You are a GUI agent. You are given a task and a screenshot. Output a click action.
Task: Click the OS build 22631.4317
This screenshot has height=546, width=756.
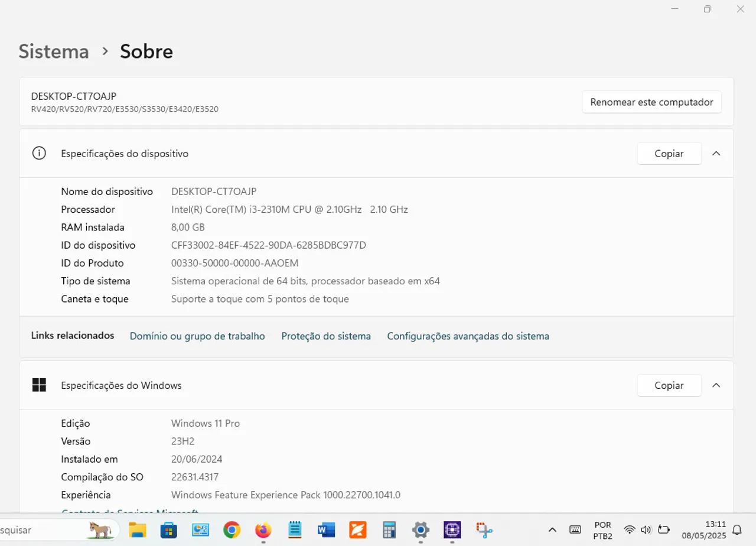click(195, 477)
